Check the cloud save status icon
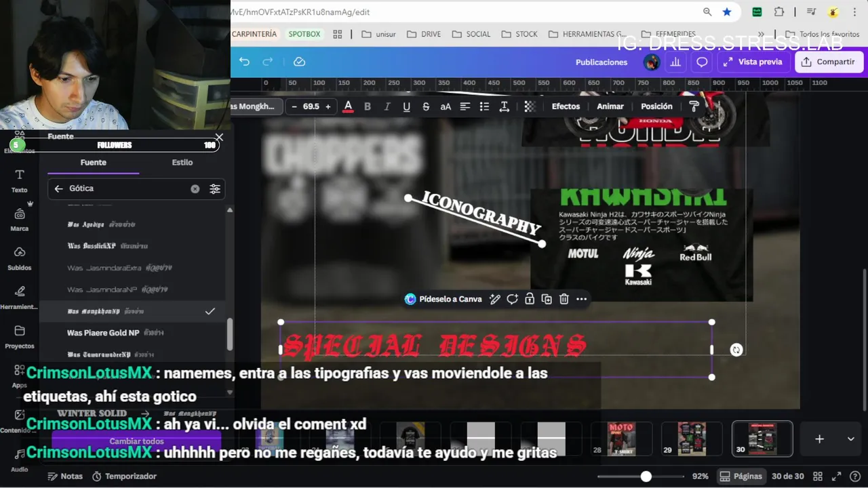This screenshot has width=868, height=488. [299, 62]
